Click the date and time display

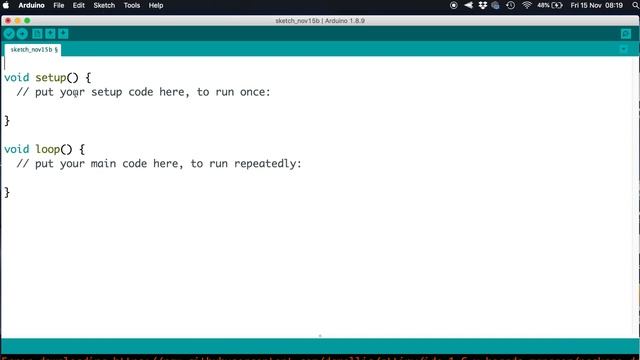pyautogui.click(x=596, y=5)
